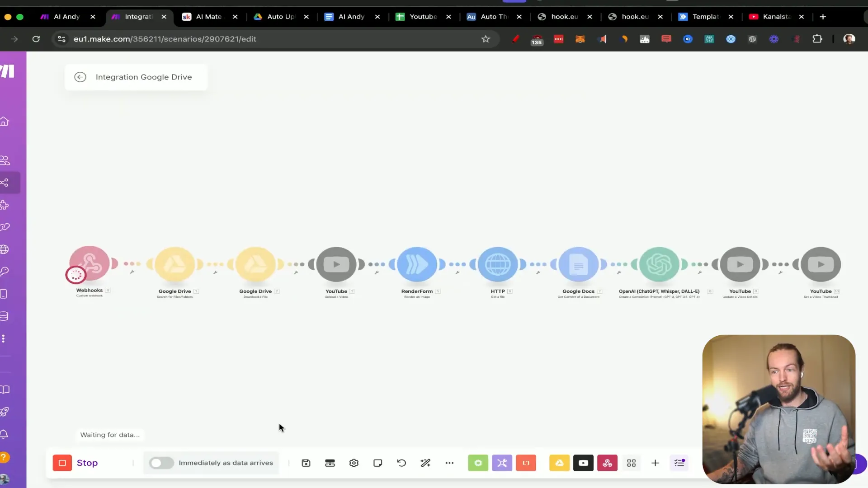Open the Team icon in Make sidebar
The height and width of the screenshot is (488, 868).
click(5, 160)
